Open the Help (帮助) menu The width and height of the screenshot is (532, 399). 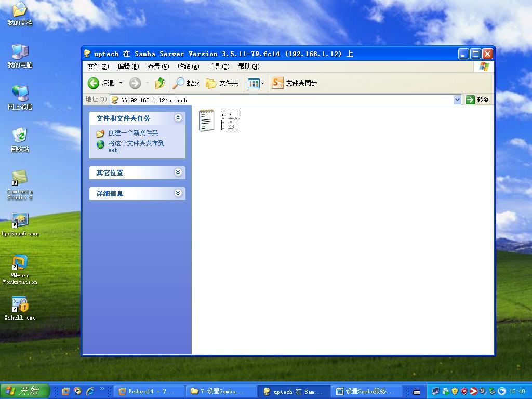249,66
